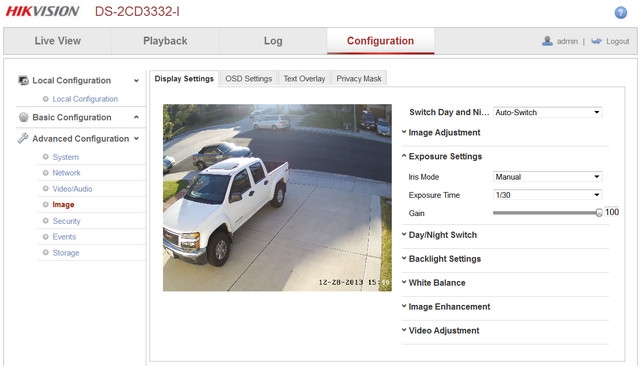Click the Local Configuration monitor icon
Viewport: 640px width, 366px height.
point(23,80)
